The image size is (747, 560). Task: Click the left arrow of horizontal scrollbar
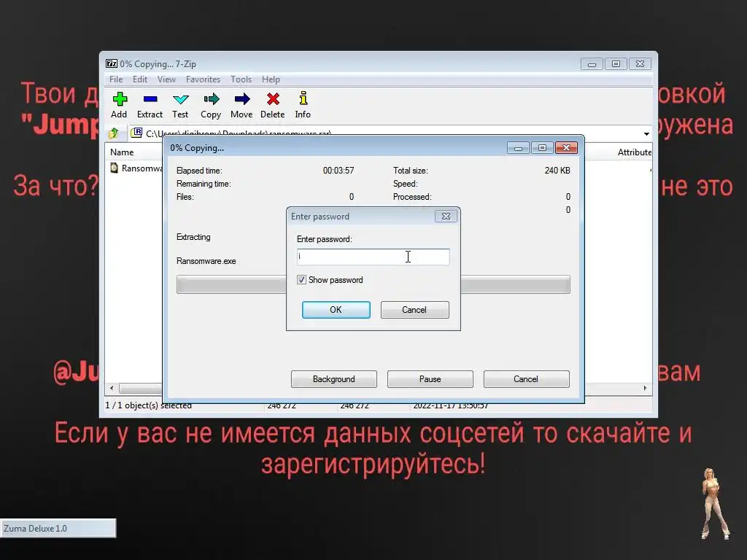click(x=112, y=388)
